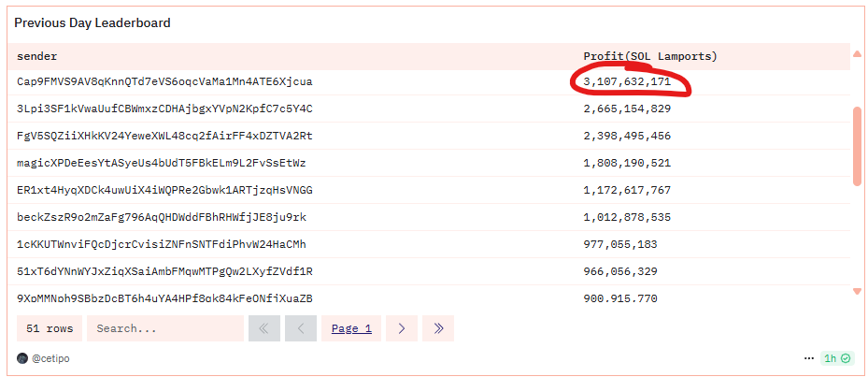Go to previous page left arrow
Image resolution: width=868 pixels, height=377 pixels.
coord(301,328)
